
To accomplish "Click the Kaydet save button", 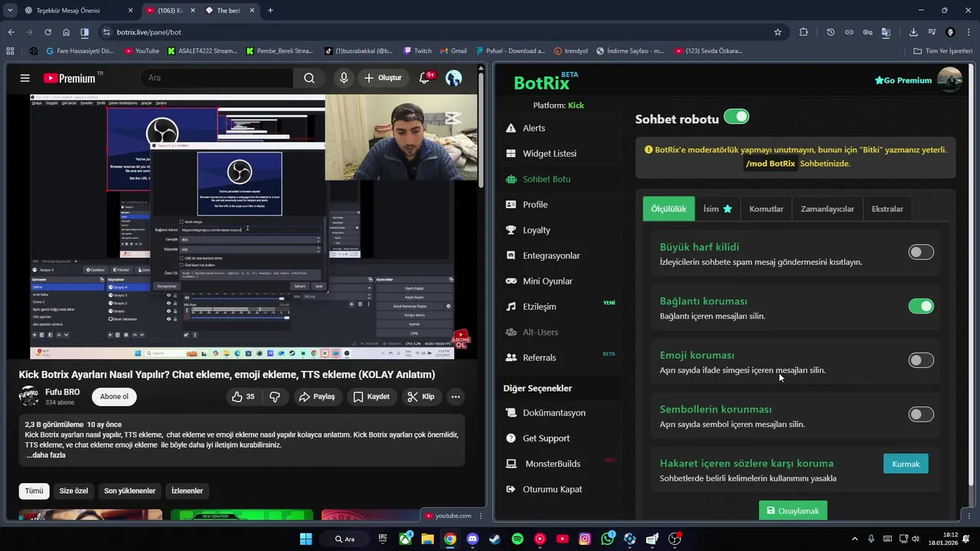I will 371,396.
